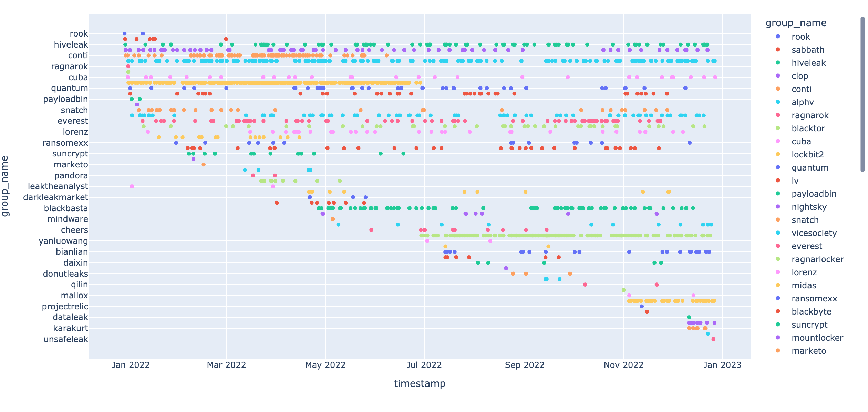The width and height of the screenshot is (868, 412).
Task: Toggle blacktor legend entry
Action: (x=808, y=128)
